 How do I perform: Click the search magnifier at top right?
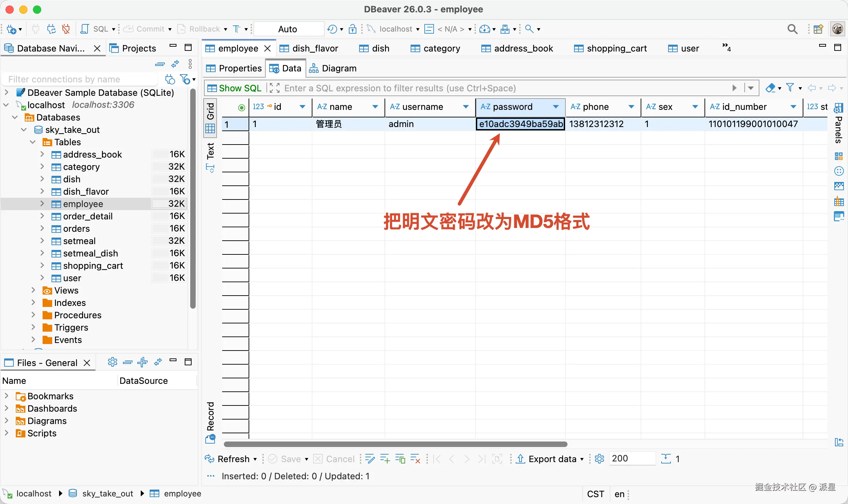(792, 29)
